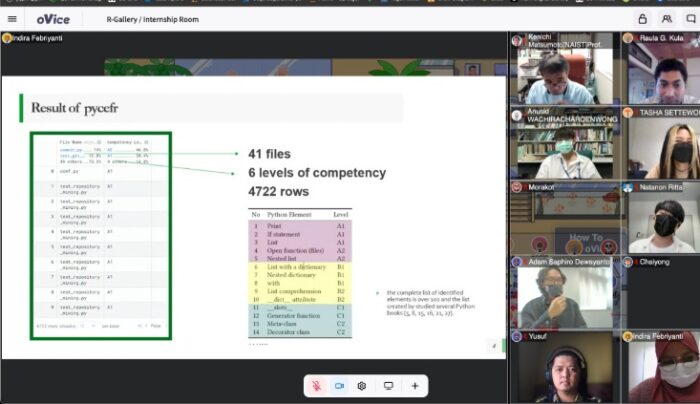Click the oVice logo

(53, 19)
